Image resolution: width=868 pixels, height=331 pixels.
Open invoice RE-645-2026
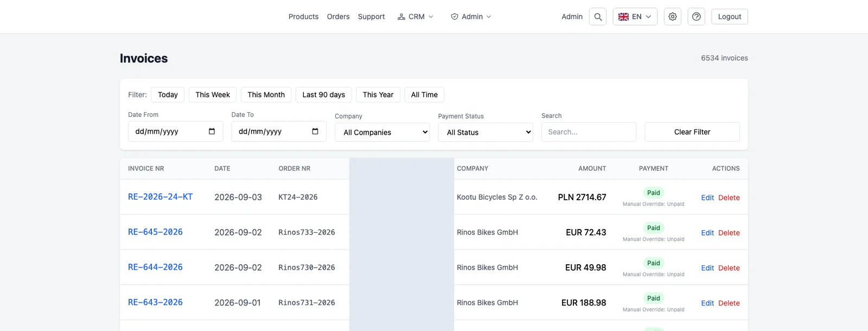tap(155, 232)
